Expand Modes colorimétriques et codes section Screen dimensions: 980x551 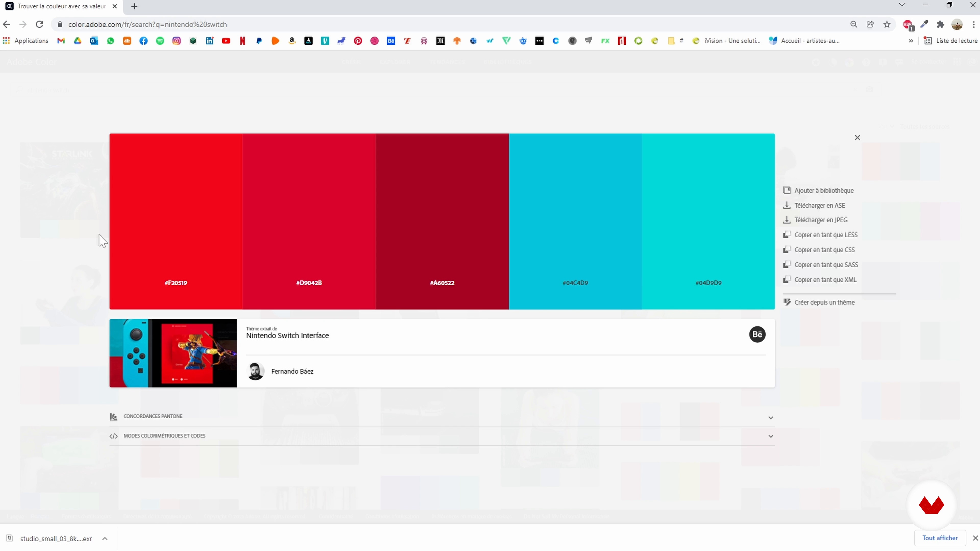[x=442, y=436]
